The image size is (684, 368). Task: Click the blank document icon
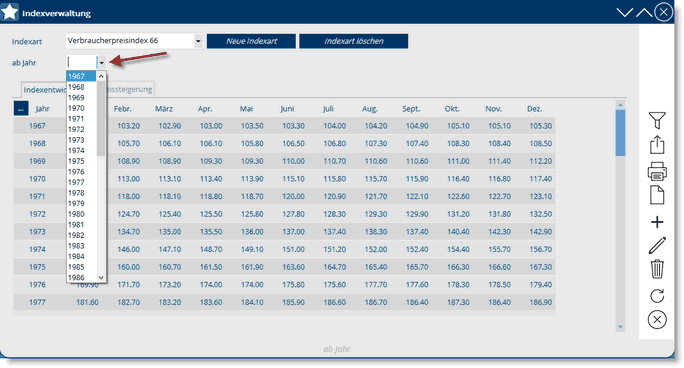(x=657, y=195)
